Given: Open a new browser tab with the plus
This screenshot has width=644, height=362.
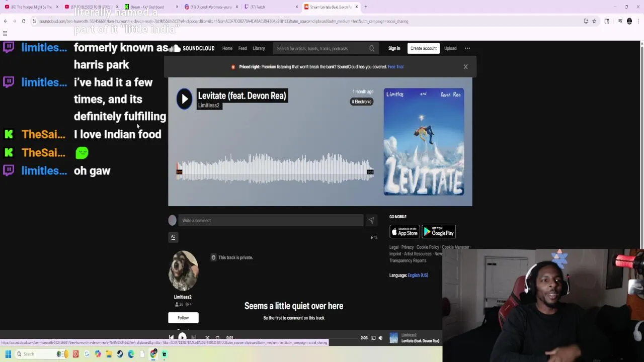Looking at the screenshot, I should (366, 7).
